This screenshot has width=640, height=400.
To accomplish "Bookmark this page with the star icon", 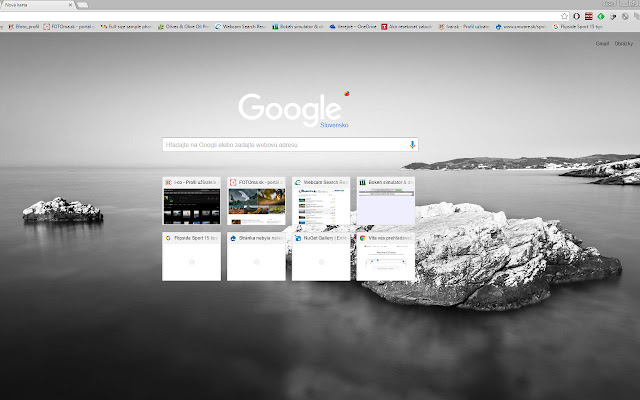I will (564, 16).
